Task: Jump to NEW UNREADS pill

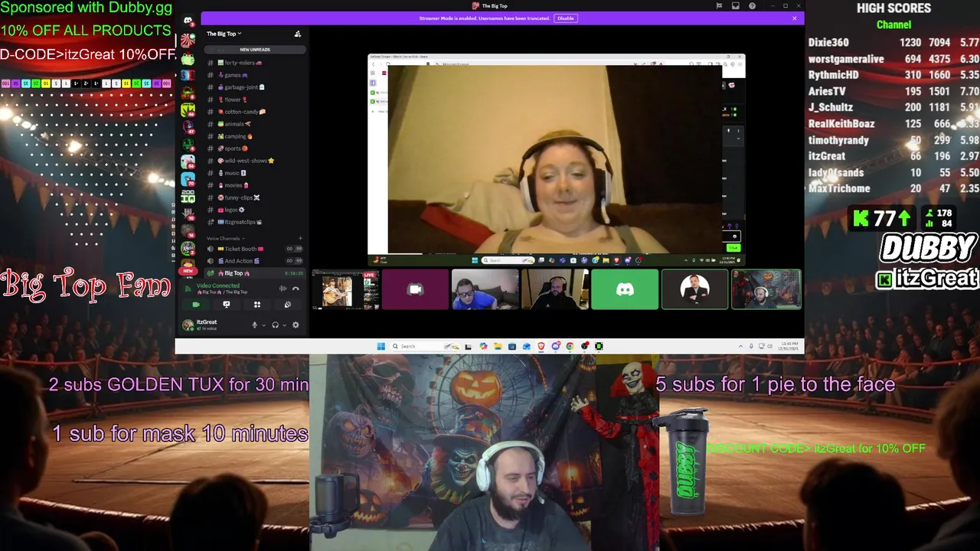Action: coord(254,50)
